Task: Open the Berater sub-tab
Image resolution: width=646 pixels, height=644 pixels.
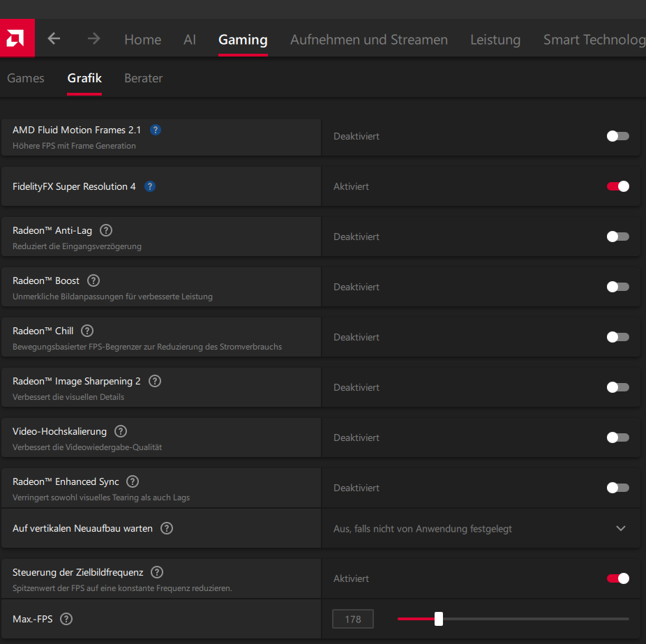Action: pyautogui.click(x=144, y=78)
